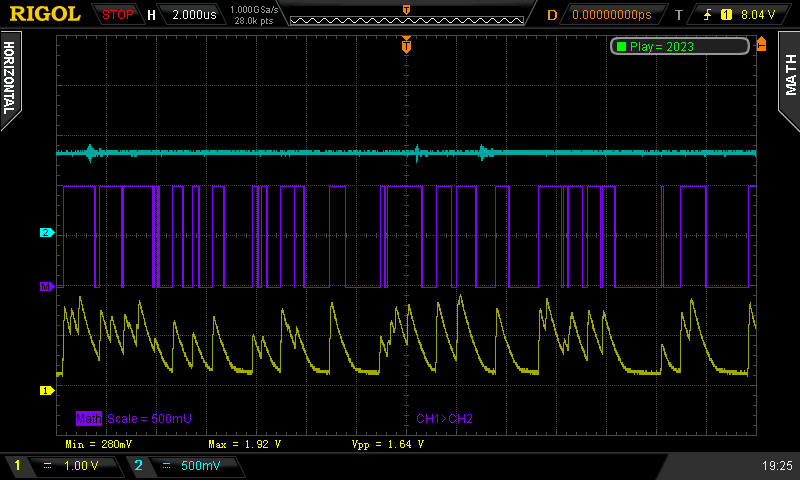The height and width of the screenshot is (480, 800).
Task: Click the RIGOL logo
Action: [45, 14]
